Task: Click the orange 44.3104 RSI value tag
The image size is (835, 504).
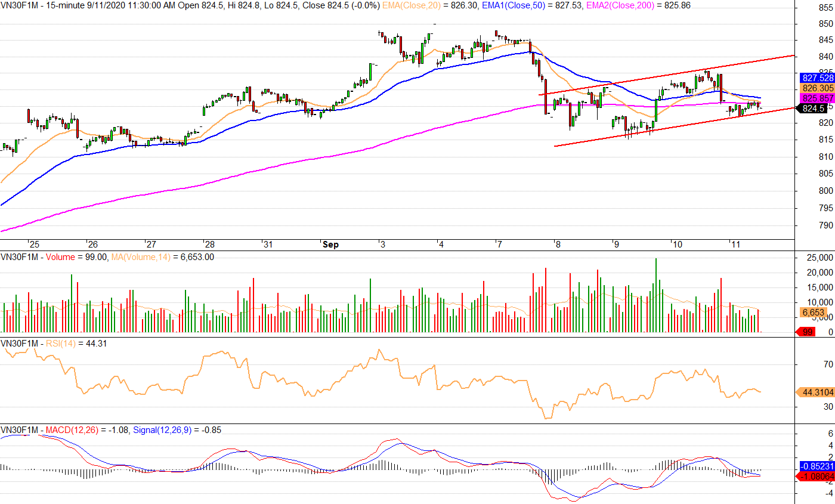Action: [815, 392]
